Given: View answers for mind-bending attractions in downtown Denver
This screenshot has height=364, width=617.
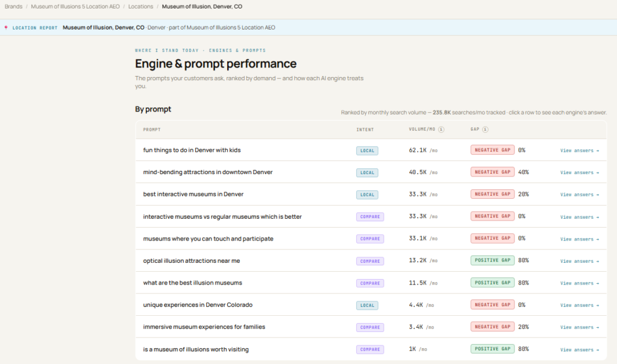Looking at the screenshot, I should click(x=580, y=173).
